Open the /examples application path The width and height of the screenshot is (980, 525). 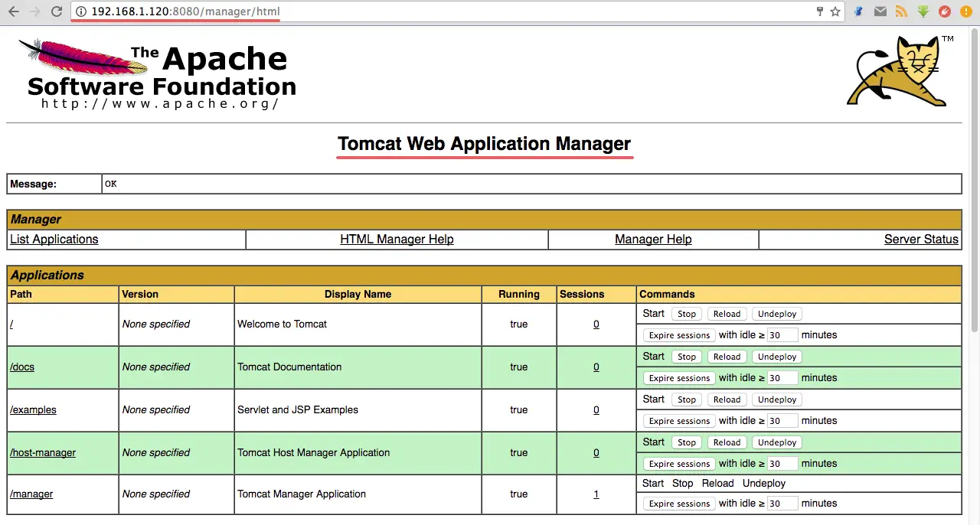click(33, 410)
